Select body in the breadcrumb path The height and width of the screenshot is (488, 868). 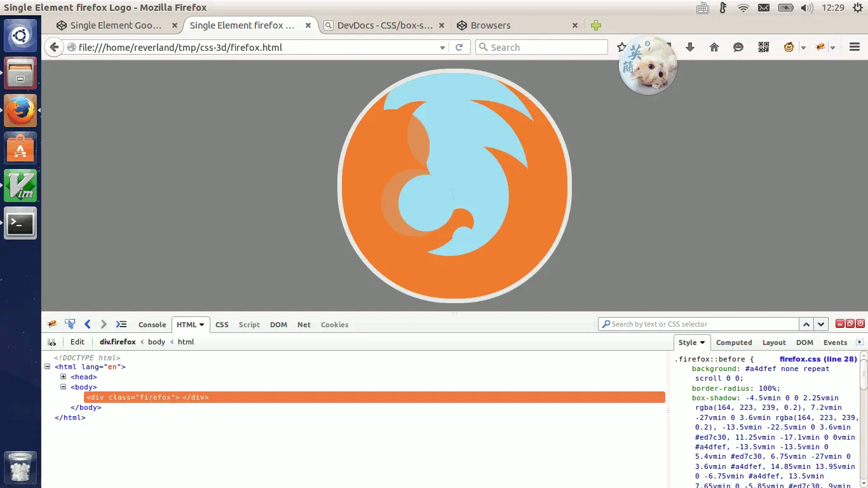(x=156, y=342)
